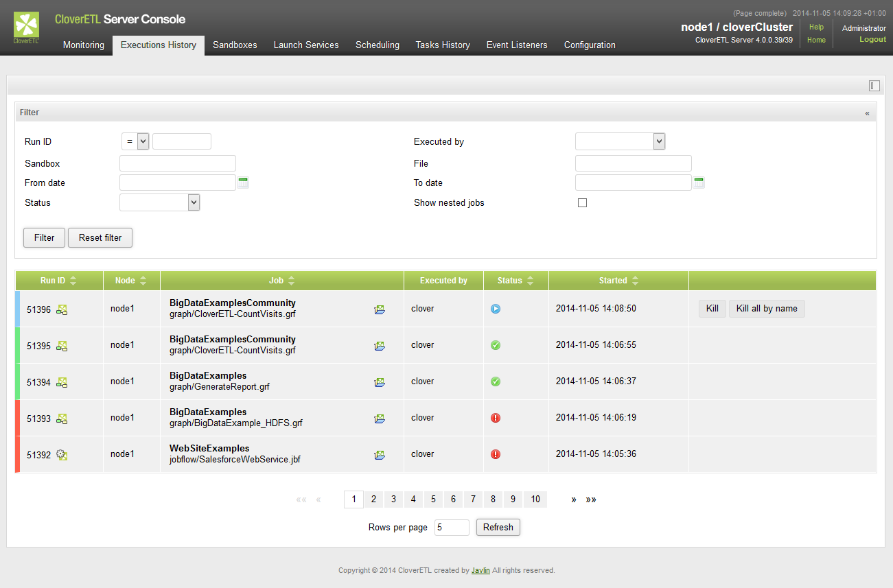The width and height of the screenshot is (893, 588).
Task: Open the file icon for SalesforceWebService.jbf
Action: pos(380,455)
